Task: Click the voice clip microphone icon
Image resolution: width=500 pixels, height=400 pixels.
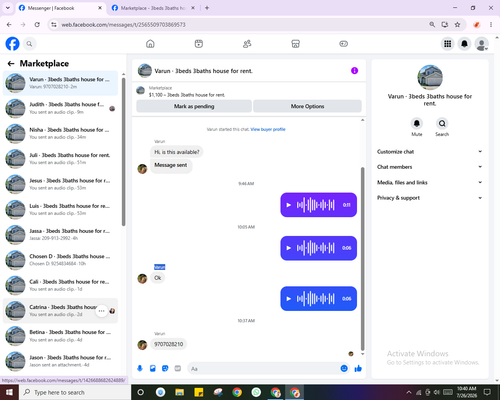Action: coord(140,368)
